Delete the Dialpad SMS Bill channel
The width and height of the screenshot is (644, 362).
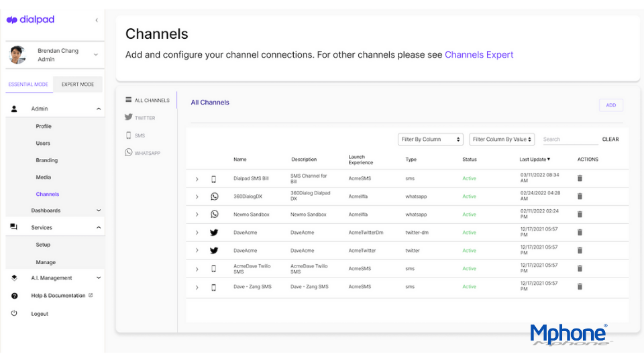[580, 178]
